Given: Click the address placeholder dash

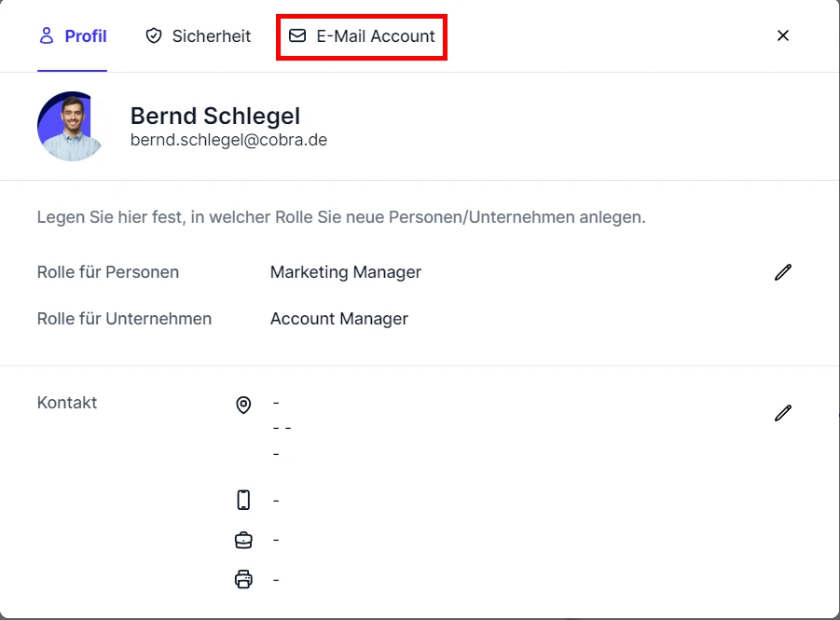Looking at the screenshot, I should click(x=276, y=402).
